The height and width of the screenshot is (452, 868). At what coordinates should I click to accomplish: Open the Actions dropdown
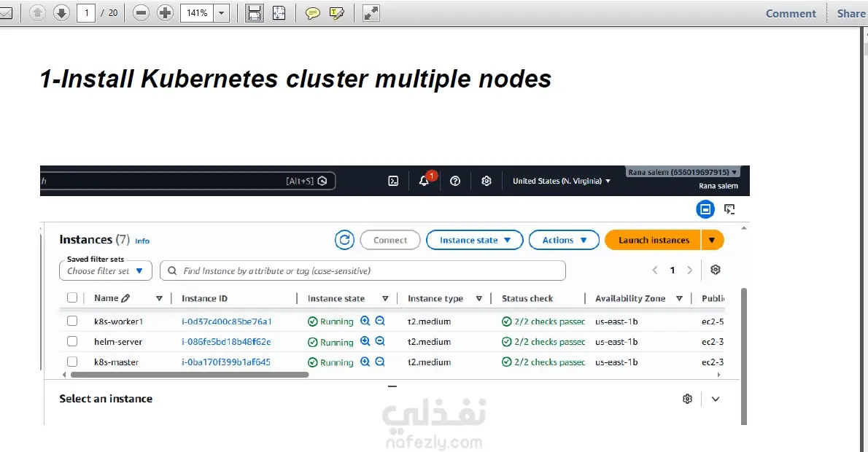click(x=564, y=240)
